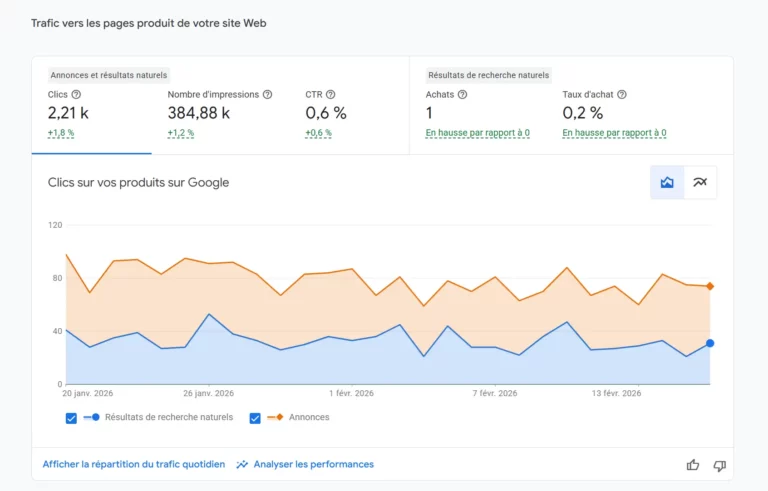Switch to stacked area chart view
768x491 pixels.
tap(667, 182)
